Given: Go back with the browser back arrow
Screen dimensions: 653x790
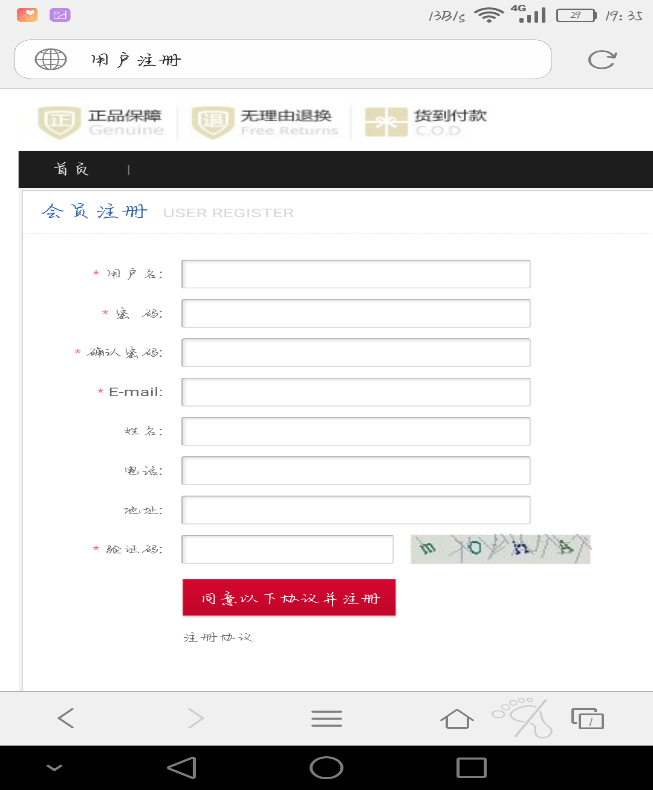Looking at the screenshot, I should [66, 718].
